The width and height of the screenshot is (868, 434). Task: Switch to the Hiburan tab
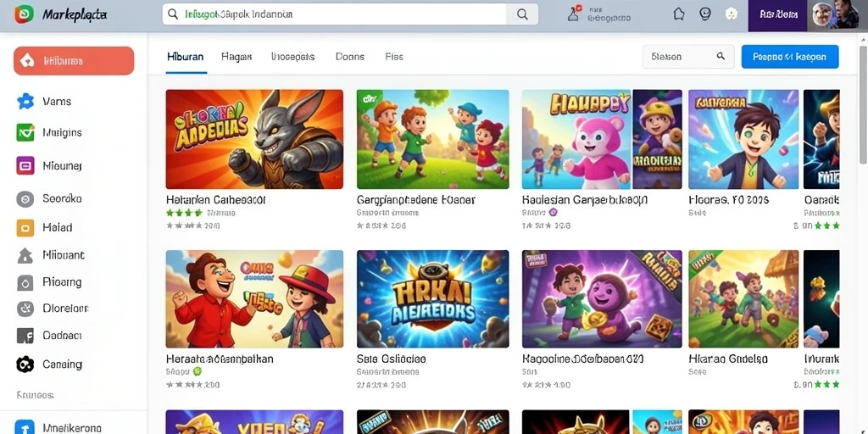pyautogui.click(x=185, y=57)
